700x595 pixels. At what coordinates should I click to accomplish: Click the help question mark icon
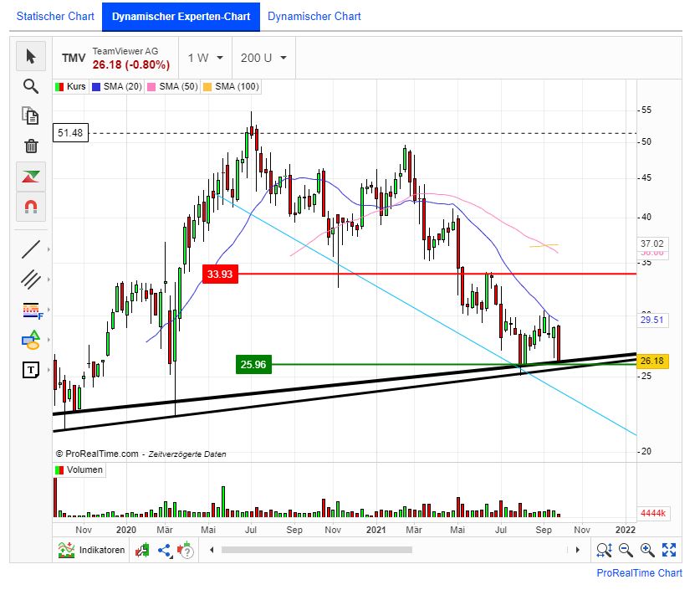tap(186, 550)
